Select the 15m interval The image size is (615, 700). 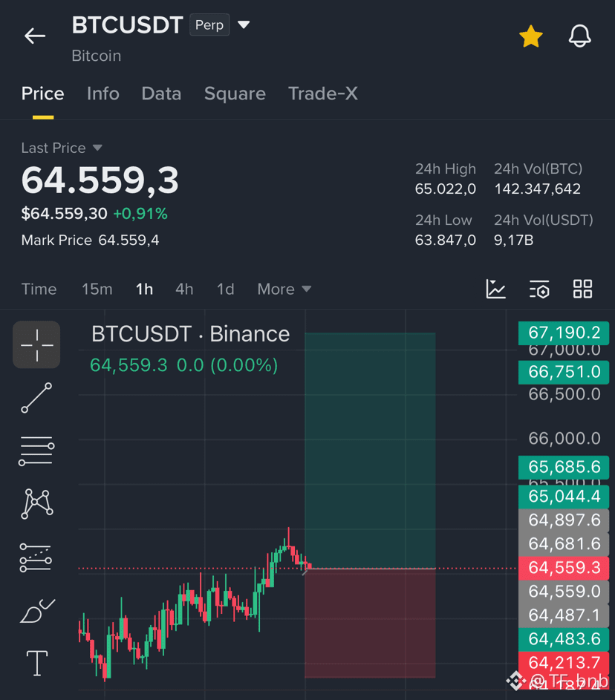tap(97, 290)
